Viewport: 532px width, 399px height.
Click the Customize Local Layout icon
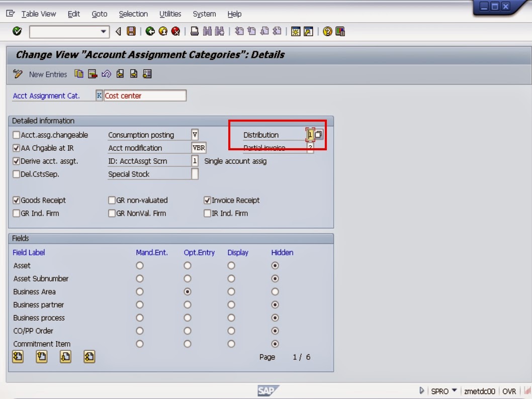(340, 32)
